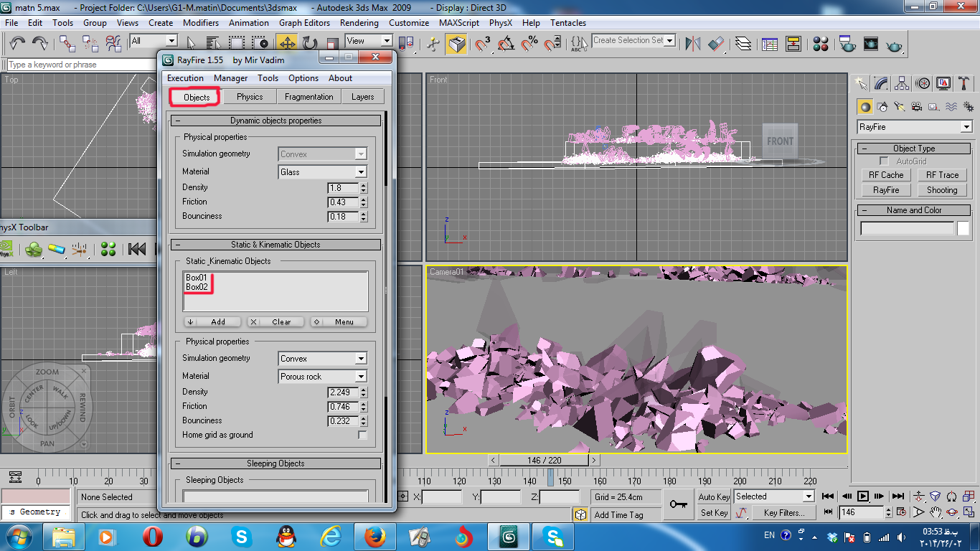
Task: Click the 146 / 220 time slider
Action: coord(544,460)
